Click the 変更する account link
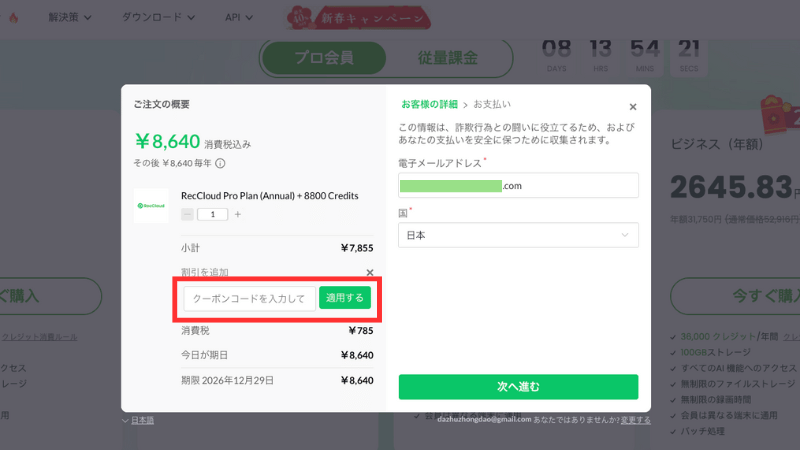The image size is (800, 450). point(635,420)
